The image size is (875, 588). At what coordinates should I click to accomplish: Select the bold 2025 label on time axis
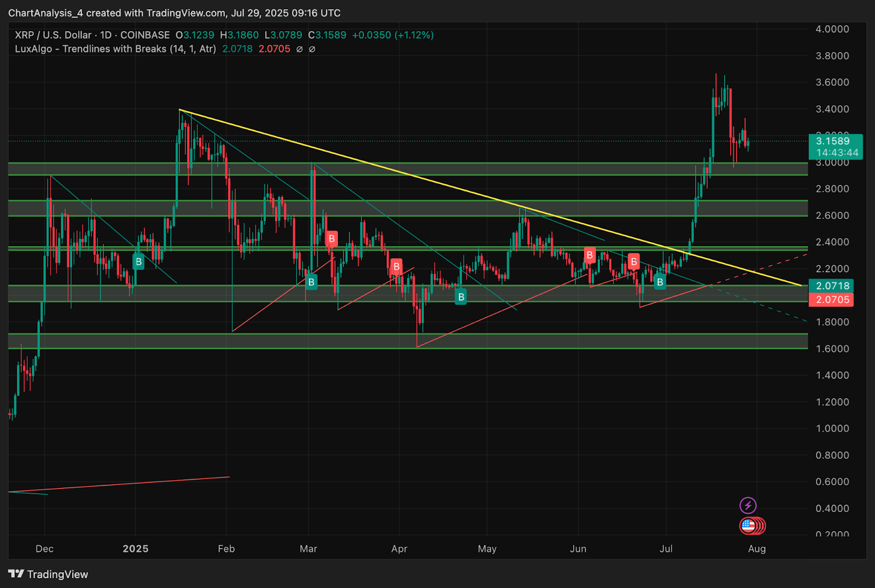[135, 549]
